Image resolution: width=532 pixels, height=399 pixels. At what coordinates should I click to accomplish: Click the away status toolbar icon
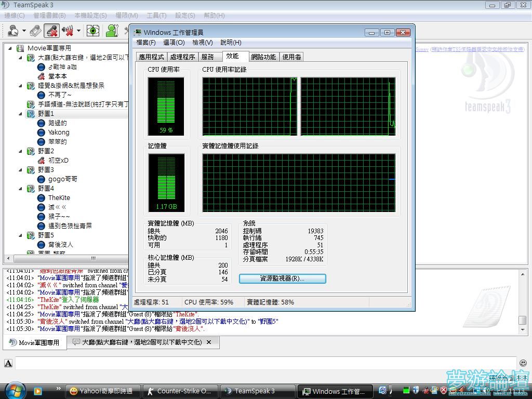click(13, 31)
